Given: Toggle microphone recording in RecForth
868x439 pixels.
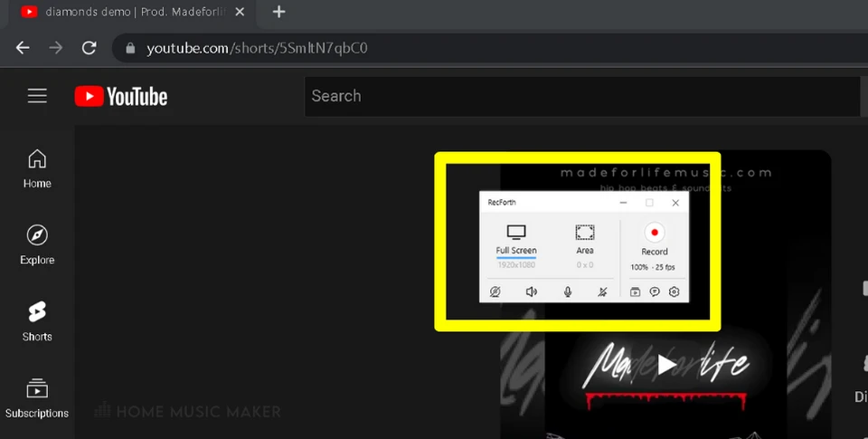Looking at the screenshot, I should 568,291.
